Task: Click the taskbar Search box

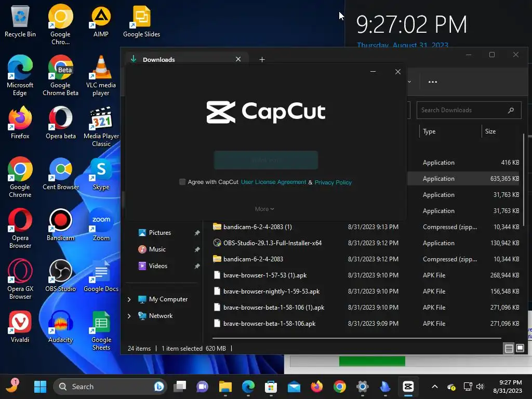Action: [110, 387]
